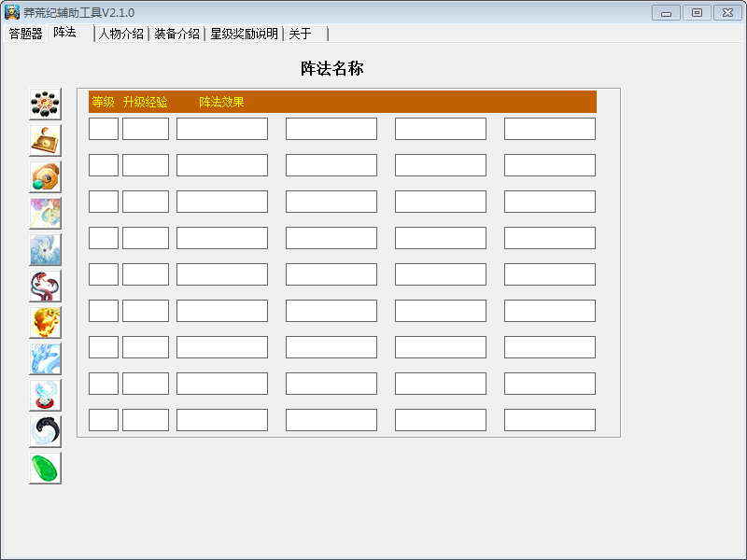747x560 pixels.
Task: Select the pastel pink cloud formation icon
Action: pos(45,213)
